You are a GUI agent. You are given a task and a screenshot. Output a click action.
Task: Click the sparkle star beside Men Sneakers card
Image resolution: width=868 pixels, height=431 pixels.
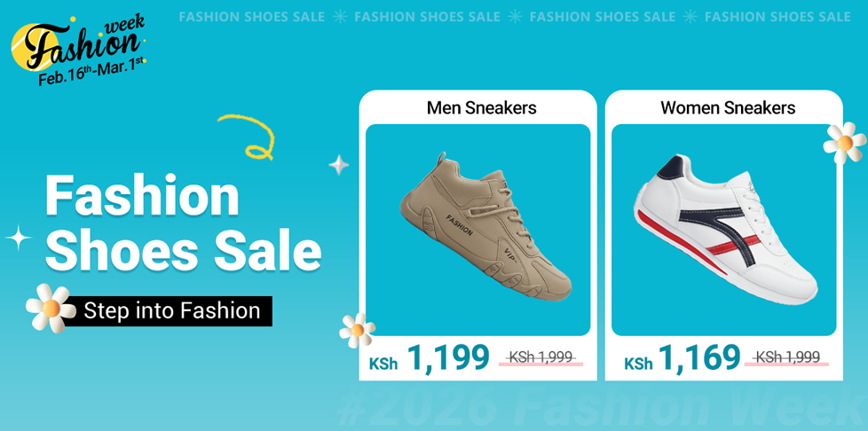tap(339, 165)
